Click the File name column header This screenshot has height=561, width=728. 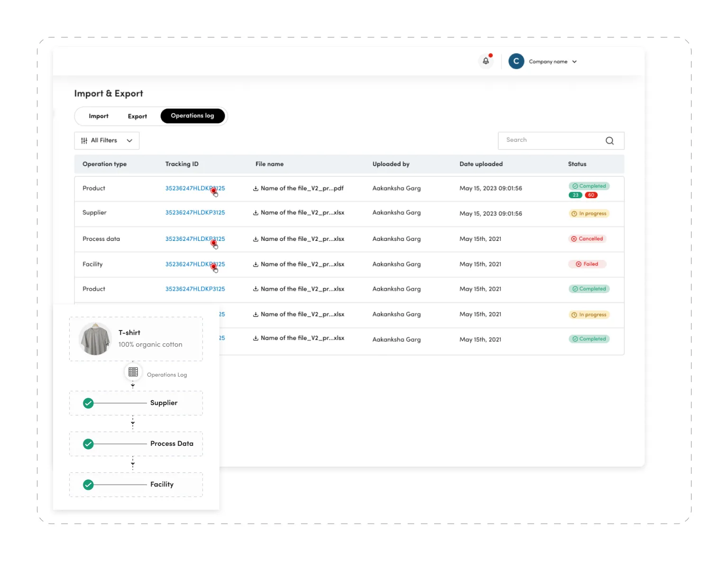270,164
